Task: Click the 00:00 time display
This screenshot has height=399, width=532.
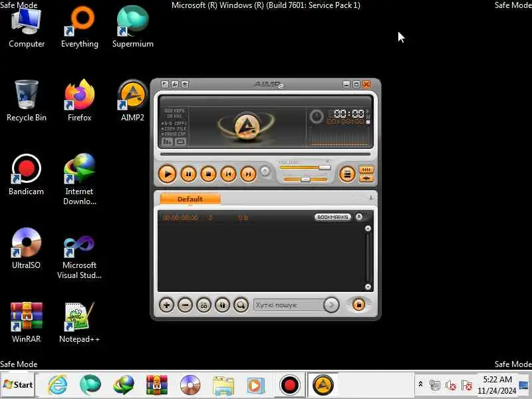Action: click(x=348, y=113)
